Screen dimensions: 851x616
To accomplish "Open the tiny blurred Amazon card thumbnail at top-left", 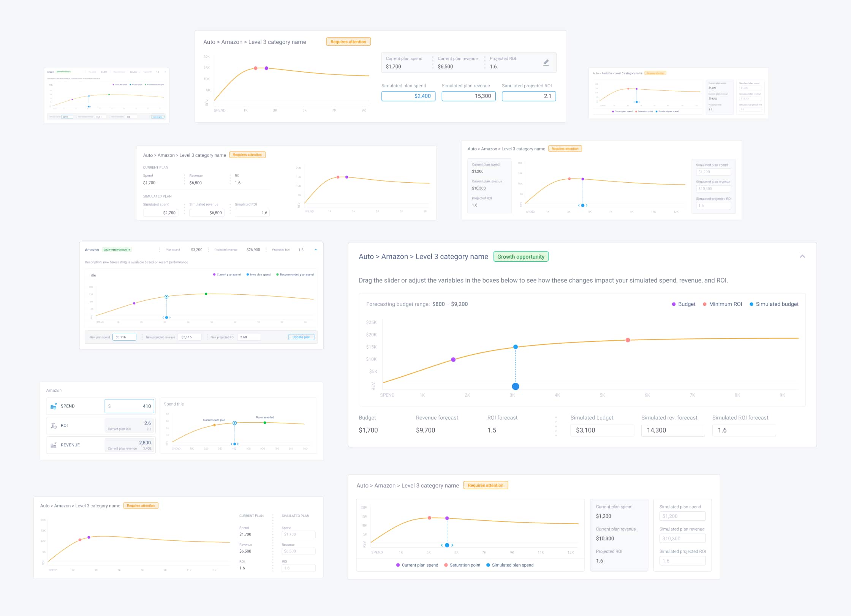I will tap(106, 95).
